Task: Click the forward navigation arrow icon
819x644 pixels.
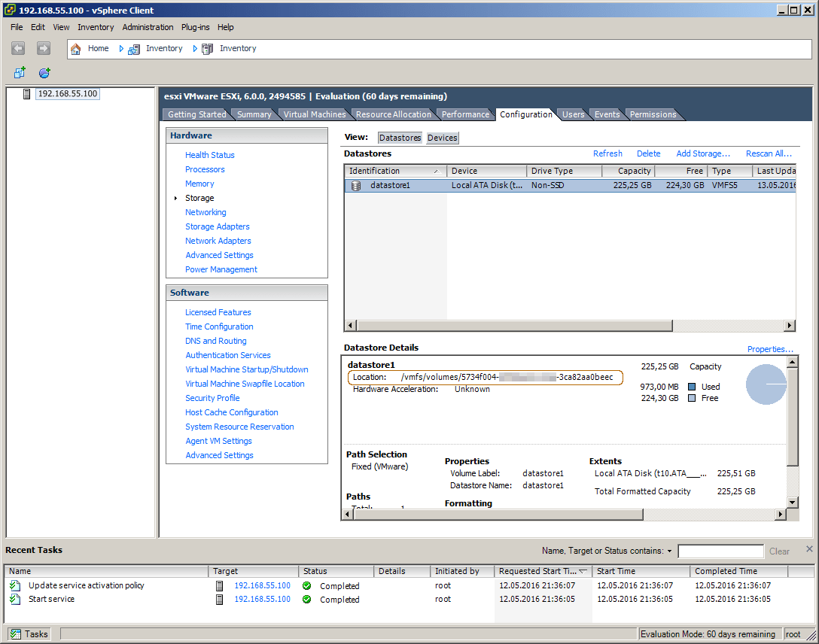Action: point(44,48)
